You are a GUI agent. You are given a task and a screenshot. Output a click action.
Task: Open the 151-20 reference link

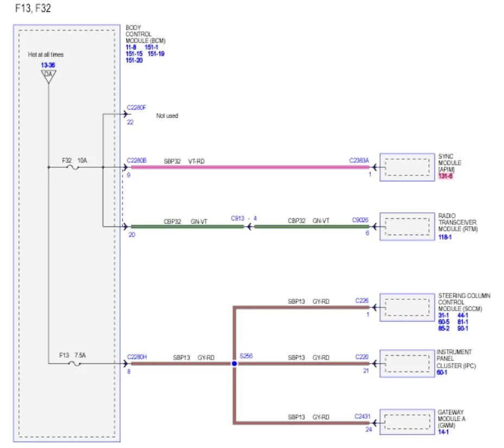click(134, 60)
